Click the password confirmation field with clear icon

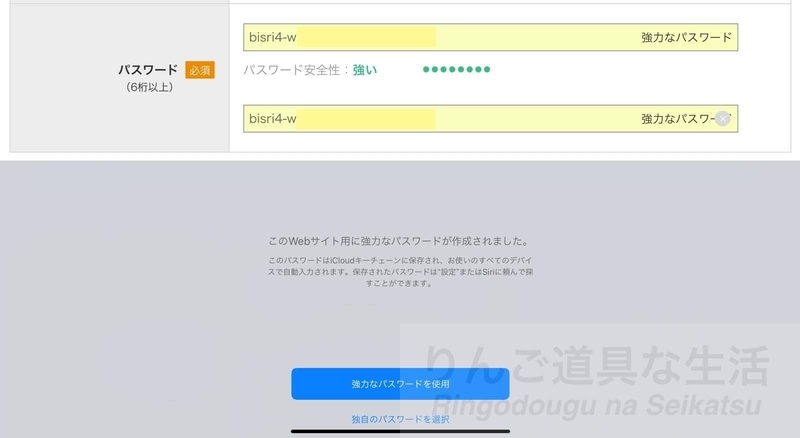coord(490,119)
